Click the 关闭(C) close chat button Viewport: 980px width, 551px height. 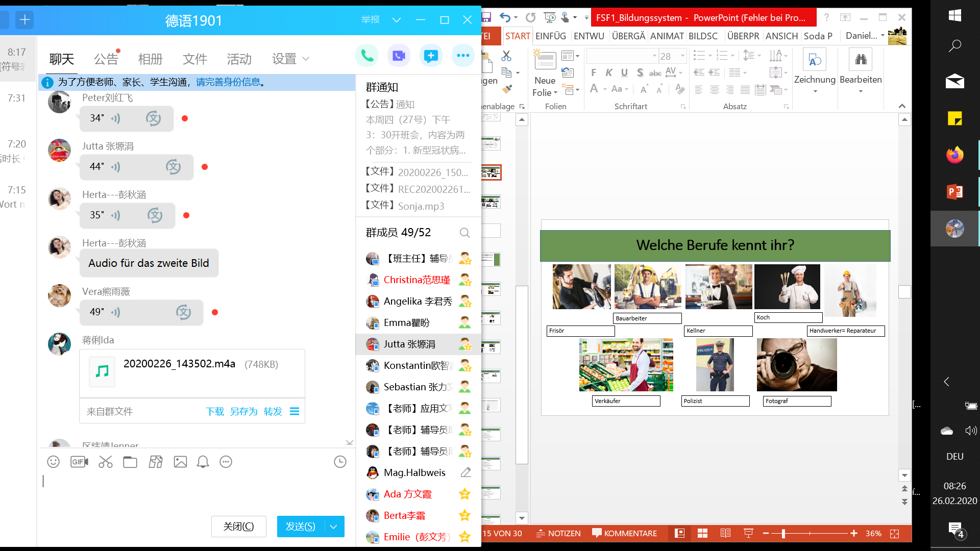coord(239,527)
